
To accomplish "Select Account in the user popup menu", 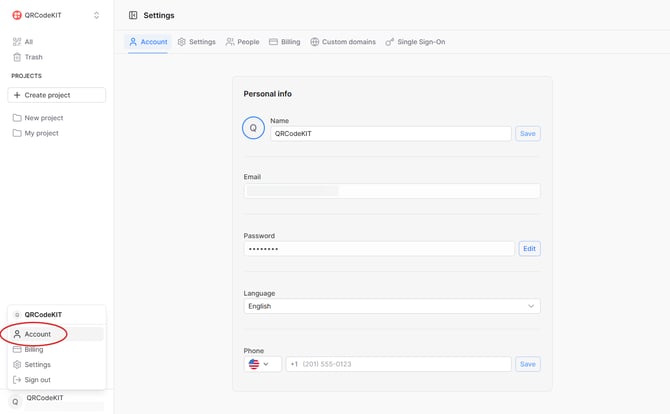I will coord(37,334).
